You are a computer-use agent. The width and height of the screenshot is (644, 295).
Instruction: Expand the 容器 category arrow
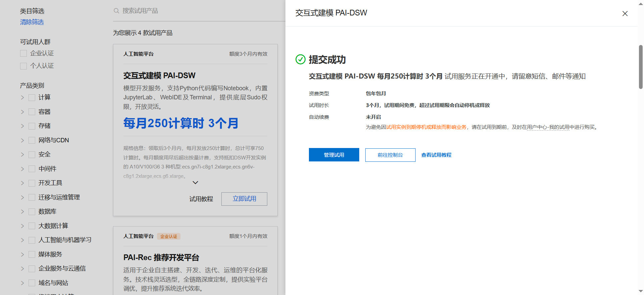[22, 112]
